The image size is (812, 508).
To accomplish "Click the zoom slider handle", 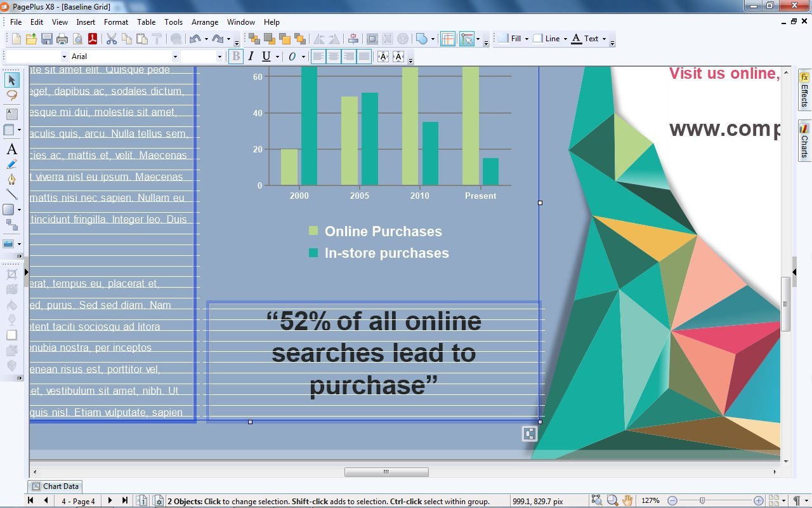I will 702,500.
